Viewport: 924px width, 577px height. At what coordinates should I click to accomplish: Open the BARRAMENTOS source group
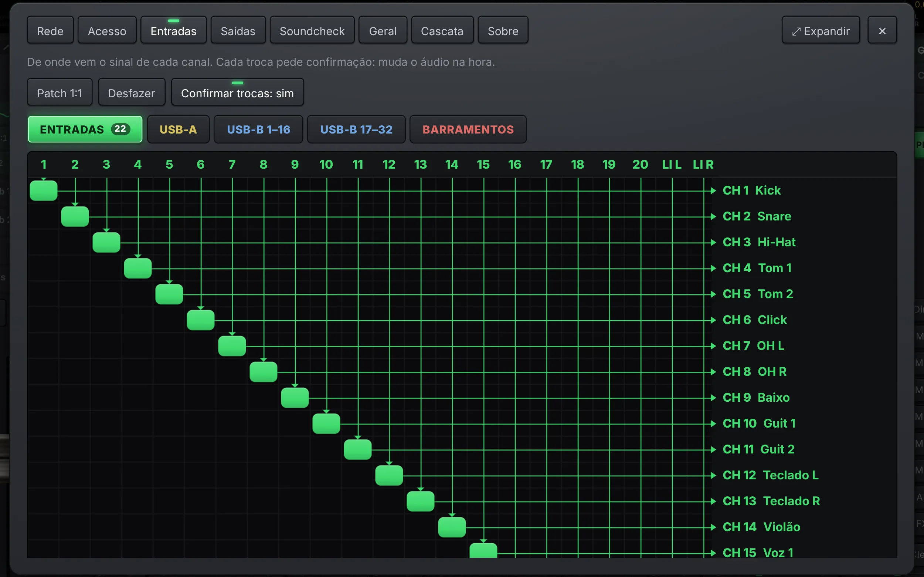click(x=468, y=129)
